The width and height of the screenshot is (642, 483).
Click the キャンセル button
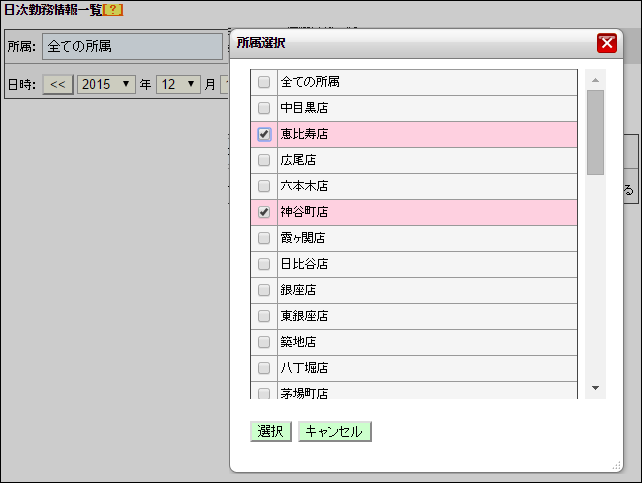click(x=335, y=431)
